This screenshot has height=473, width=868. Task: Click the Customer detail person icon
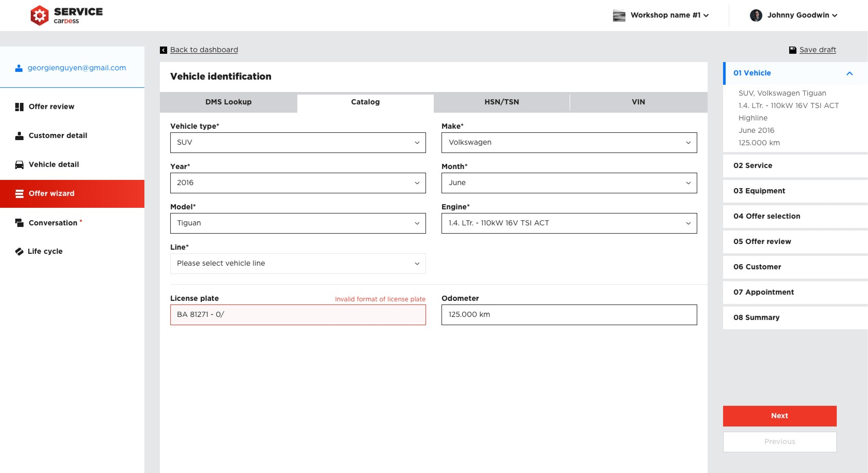[x=19, y=136]
